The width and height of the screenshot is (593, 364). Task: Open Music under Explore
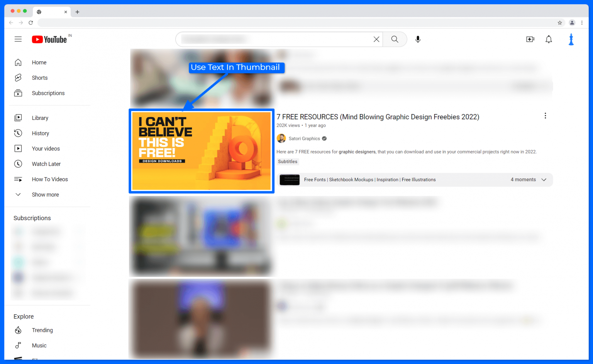click(x=39, y=345)
